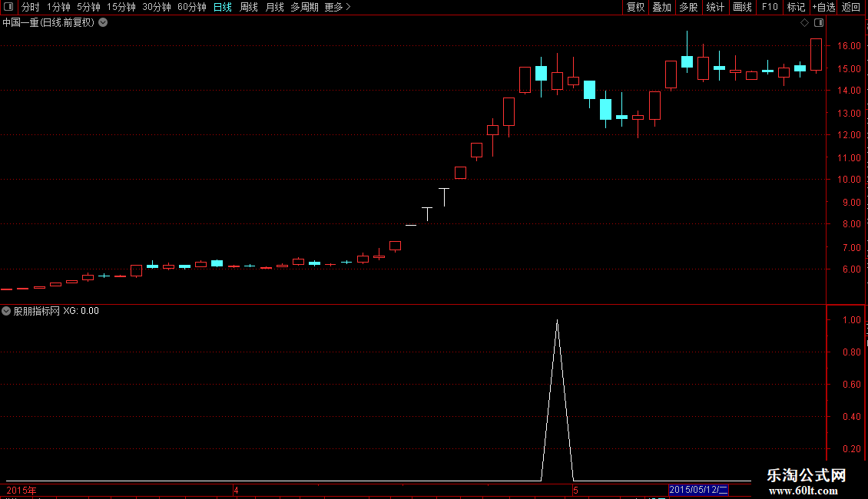The width and height of the screenshot is (868, 499).
Task: Expand the 股朋指标网 indicator dropdown icon
Action: click(6, 311)
